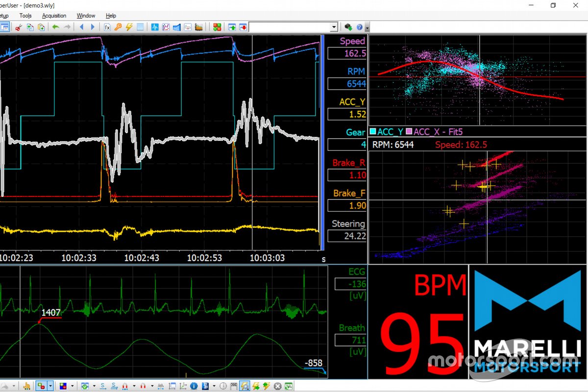The height and width of the screenshot is (392, 588).
Task: Expand dropdown beside the blue save icon
Action: click(x=214, y=386)
